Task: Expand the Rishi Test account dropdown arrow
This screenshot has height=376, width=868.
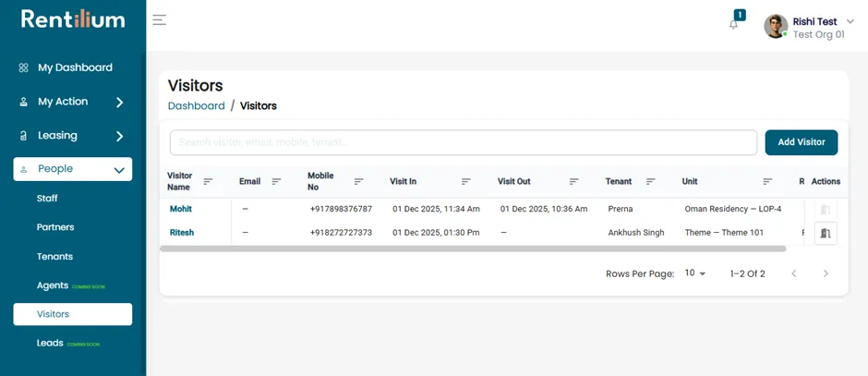Action: tap(850, 21)
